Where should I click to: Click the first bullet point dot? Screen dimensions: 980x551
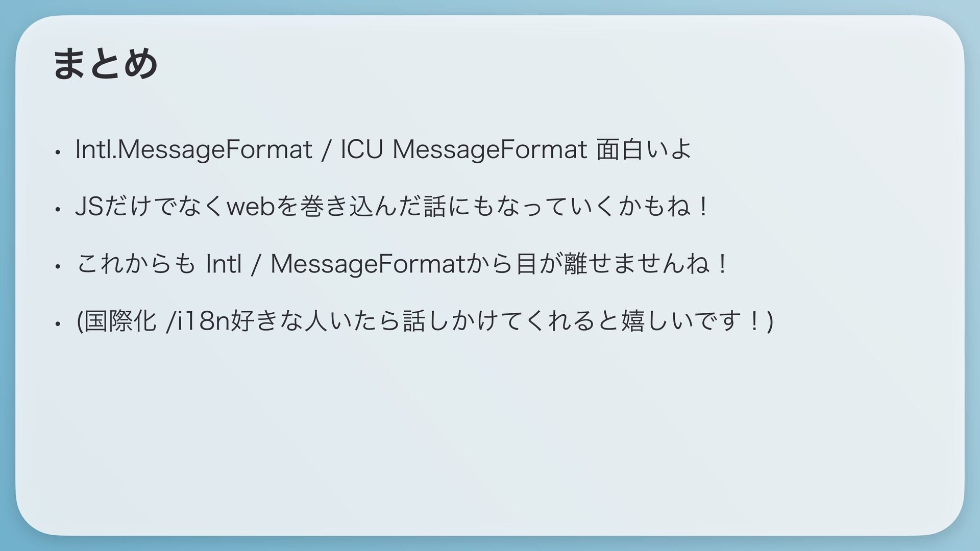tap(59, 152)
